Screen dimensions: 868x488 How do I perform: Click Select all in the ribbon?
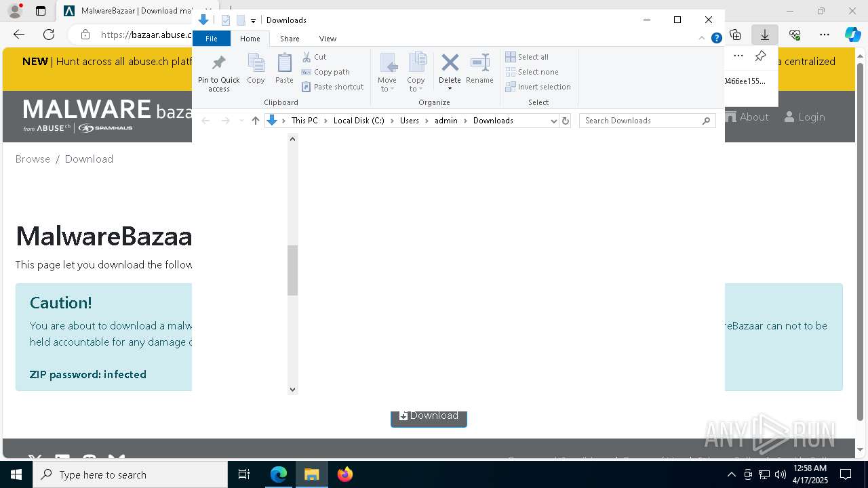(527, 57)
